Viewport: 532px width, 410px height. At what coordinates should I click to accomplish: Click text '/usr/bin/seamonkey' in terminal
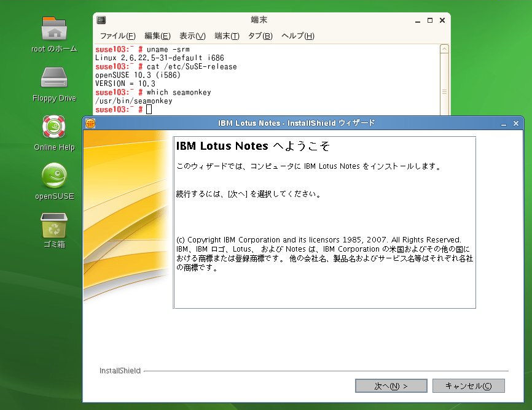click(x=134, y=101)
